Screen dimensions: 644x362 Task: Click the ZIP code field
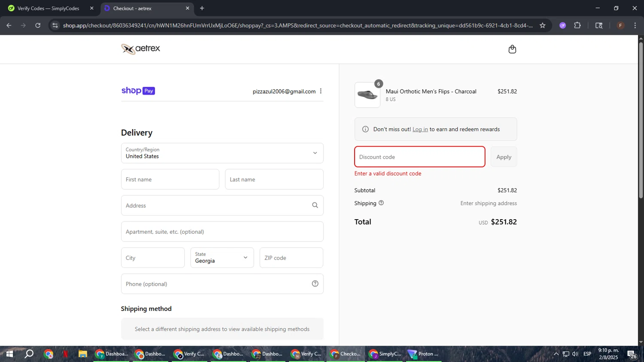pyautogui.click(x=292, y=258)
